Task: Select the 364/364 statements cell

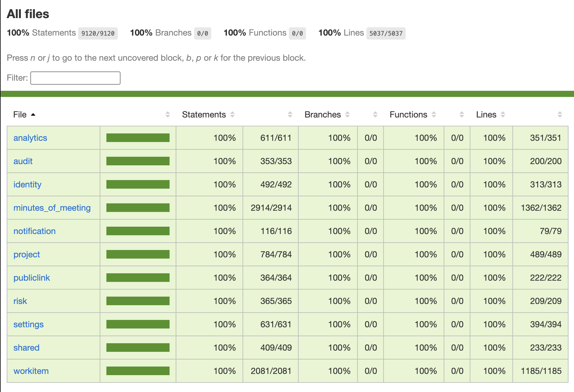Action: pyautogui.click(x=271, y=278)
